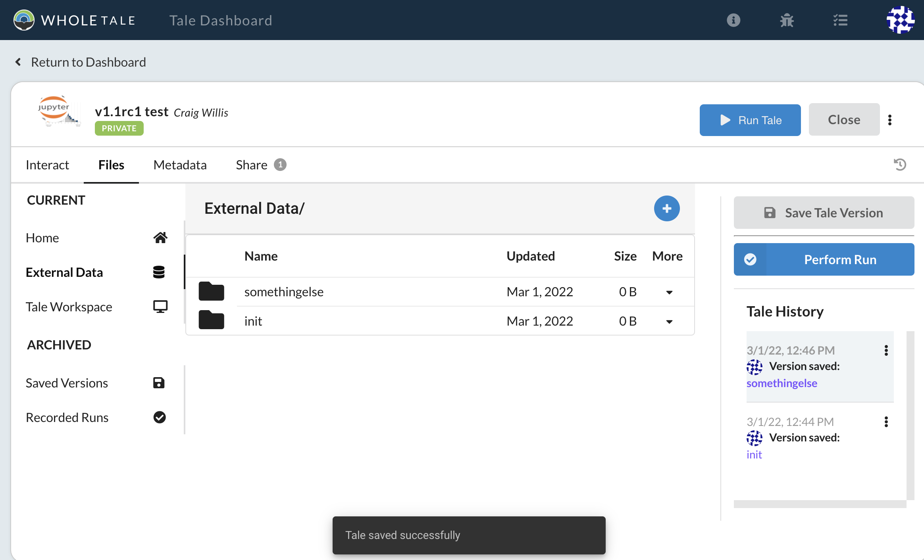Switch to the Interact tab
Screen dimensions: 924x560
pos(47,164)
